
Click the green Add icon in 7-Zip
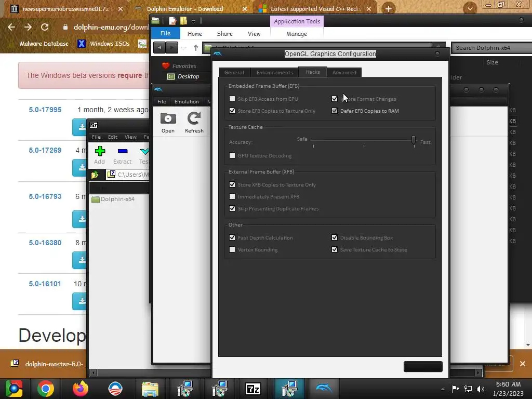tap(100, 151)
